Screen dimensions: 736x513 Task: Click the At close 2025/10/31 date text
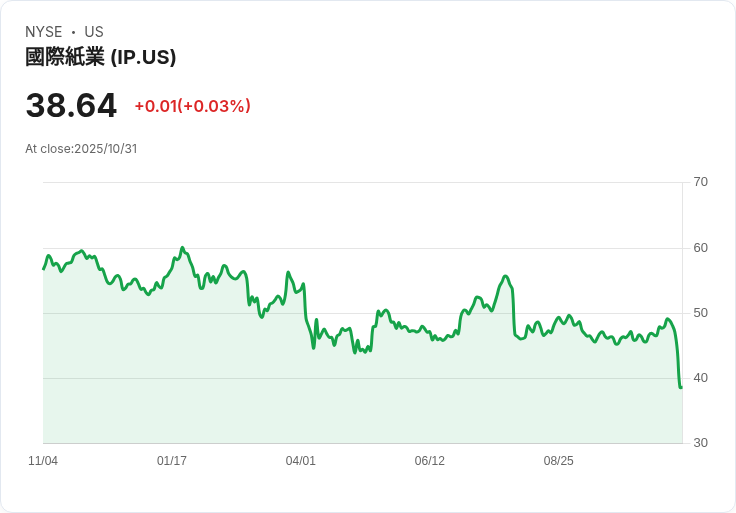(x=81, y=149)
